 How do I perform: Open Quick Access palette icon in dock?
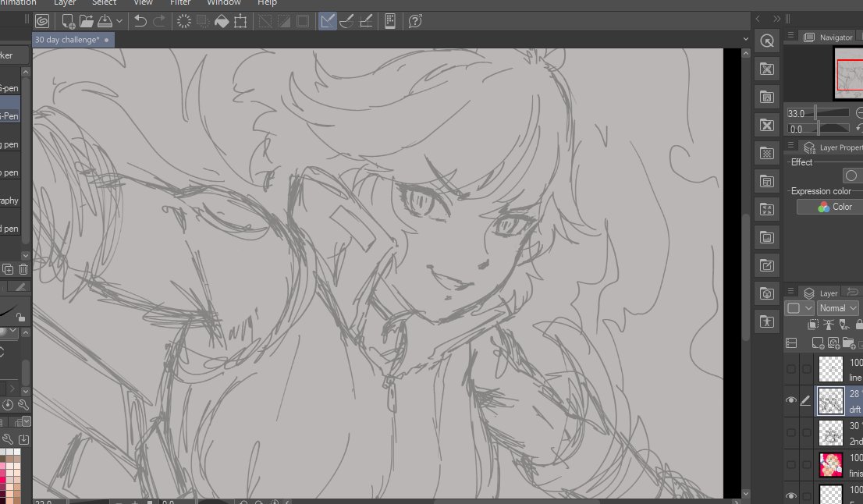pyautogui.click(x=767, y=41)
